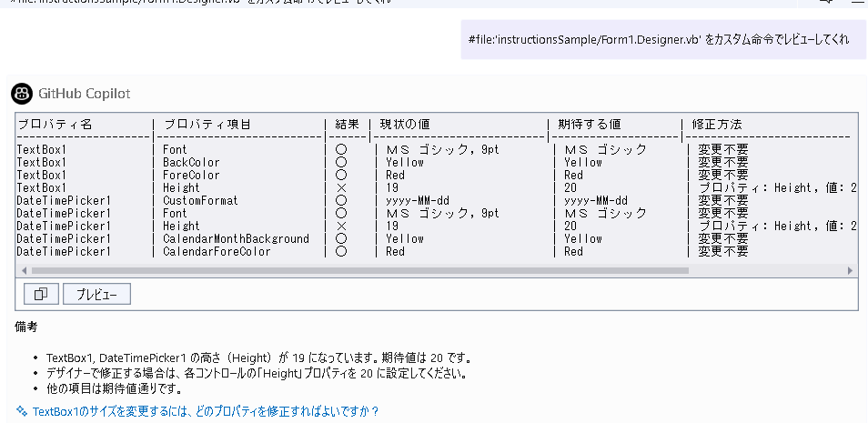Click the × result in TextBox1 Height row
This screenshot has width=868, height=423.
(x=341, y=187)
